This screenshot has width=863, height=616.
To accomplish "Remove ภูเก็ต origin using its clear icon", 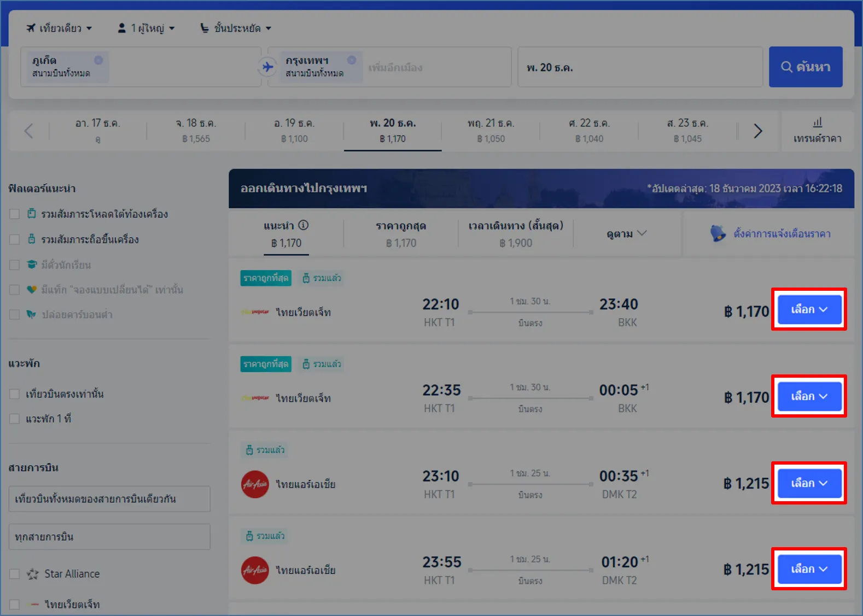I will [x=98, y=60].
